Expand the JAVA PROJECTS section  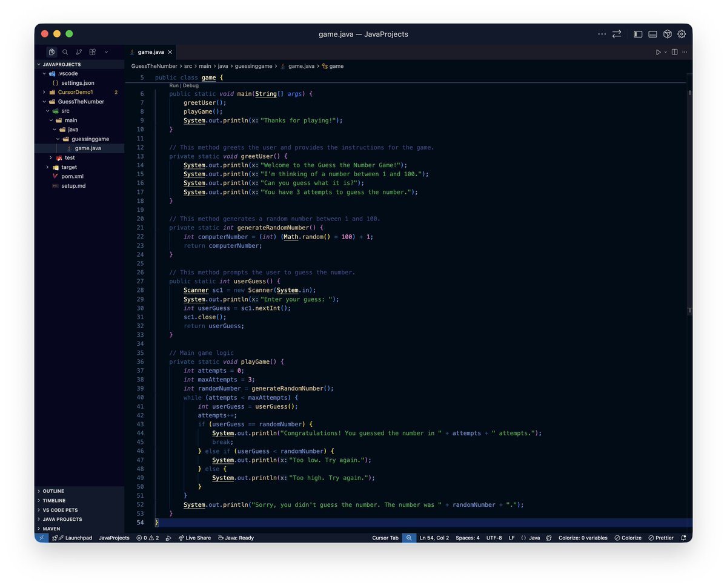click(79, 520)
